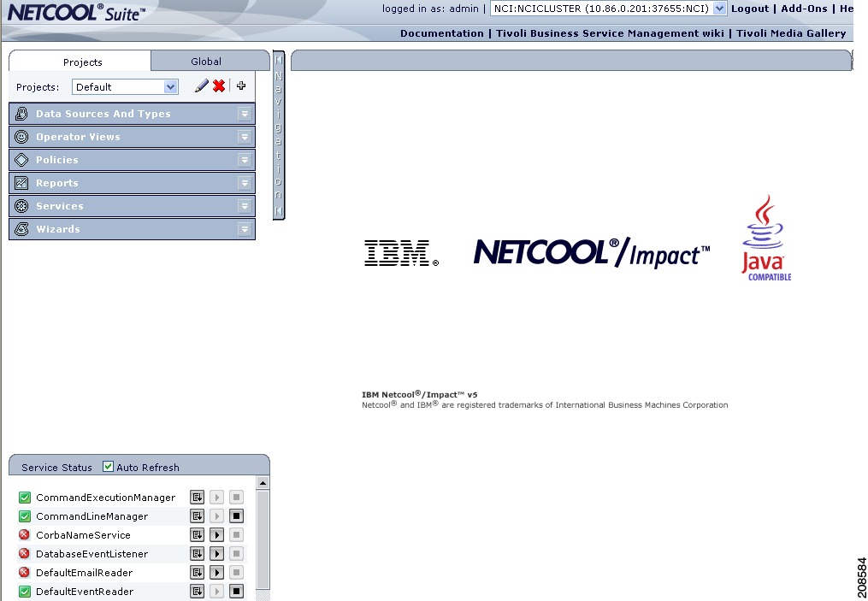Screen dimensions: 868x601
Task: Select the CommandExecutionManager service name
Action: point(105,498)
